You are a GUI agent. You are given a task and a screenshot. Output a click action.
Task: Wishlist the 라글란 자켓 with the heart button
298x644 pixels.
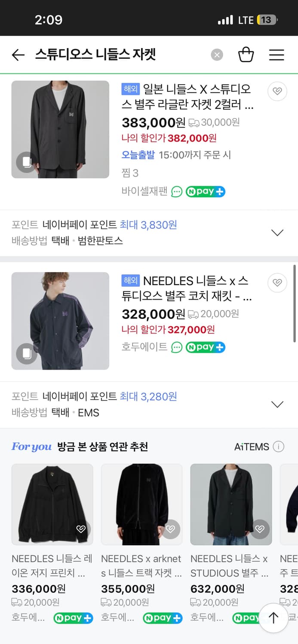[277, 91]
